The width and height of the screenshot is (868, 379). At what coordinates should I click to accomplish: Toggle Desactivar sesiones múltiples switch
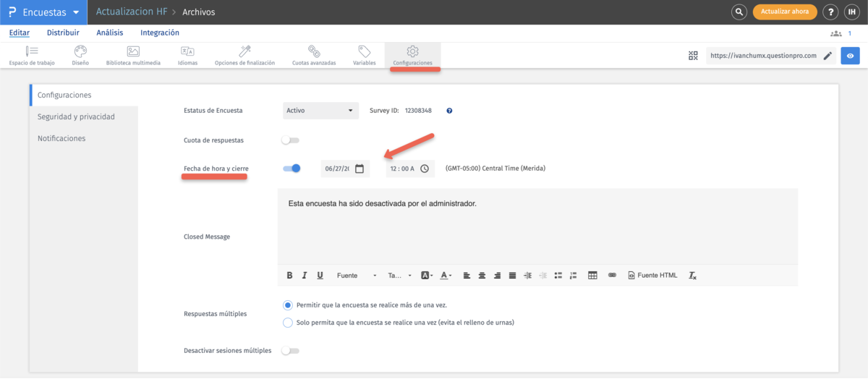coord(291,351)
